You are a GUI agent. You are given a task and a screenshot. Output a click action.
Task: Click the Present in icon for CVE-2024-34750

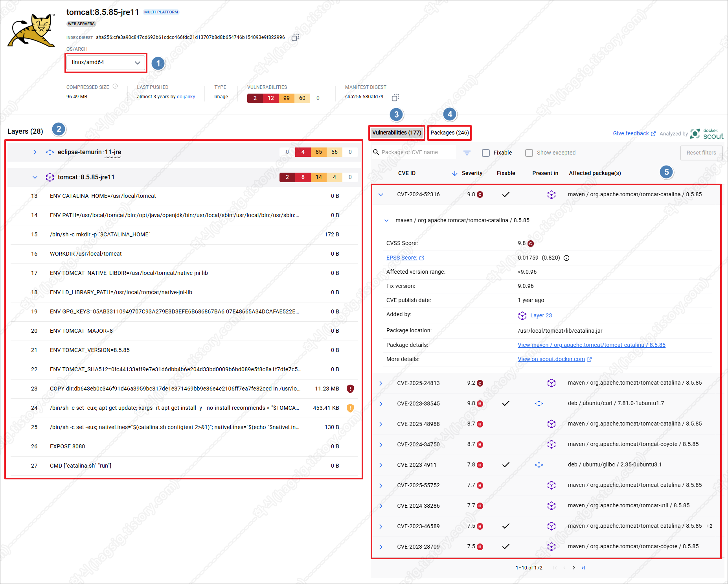552,444
